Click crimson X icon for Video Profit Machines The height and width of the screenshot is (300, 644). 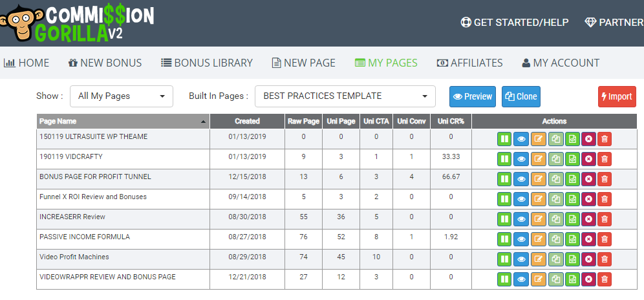pyautogui.click(x=588, y=259)
